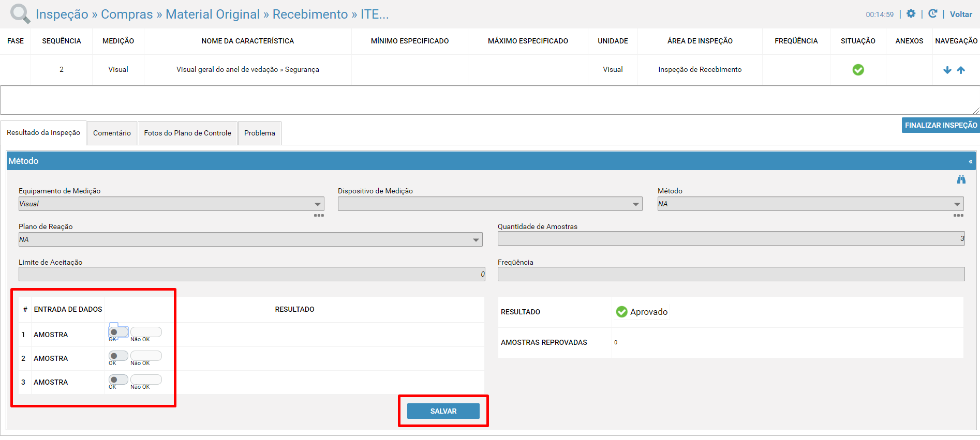The width and height of the screenshot is (980, 440).
Task: Open ellipsis under Método dropdown
Action: [x=958, y=215]
